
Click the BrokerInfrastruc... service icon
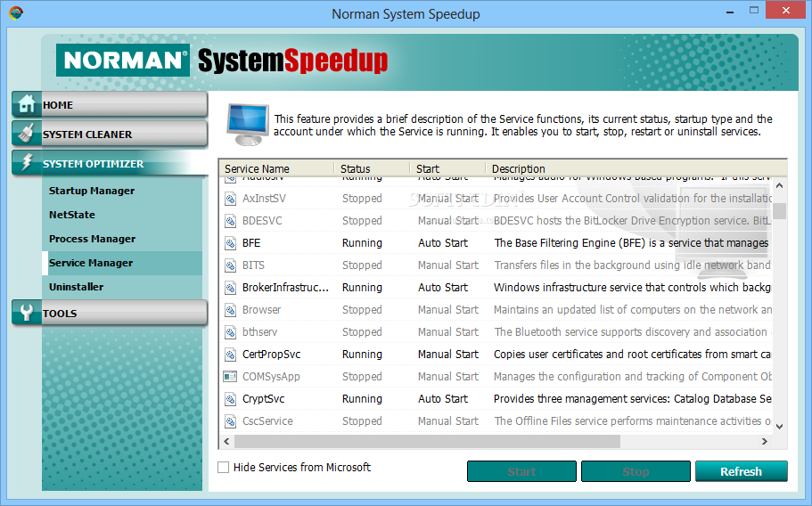click(230, 288)
